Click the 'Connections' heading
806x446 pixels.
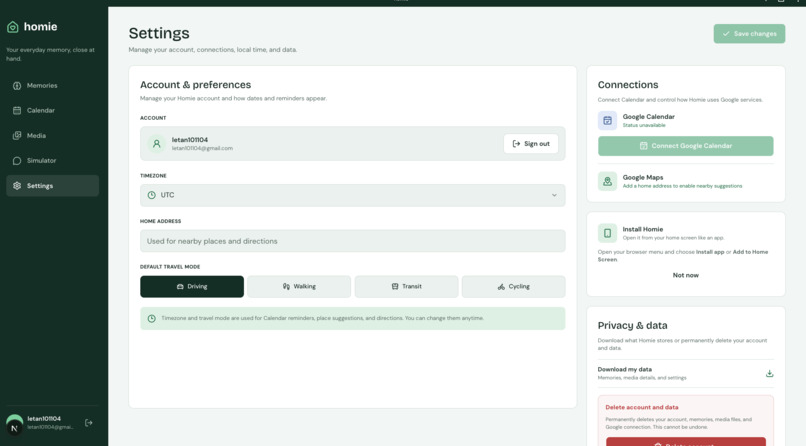tap(628, 85)
